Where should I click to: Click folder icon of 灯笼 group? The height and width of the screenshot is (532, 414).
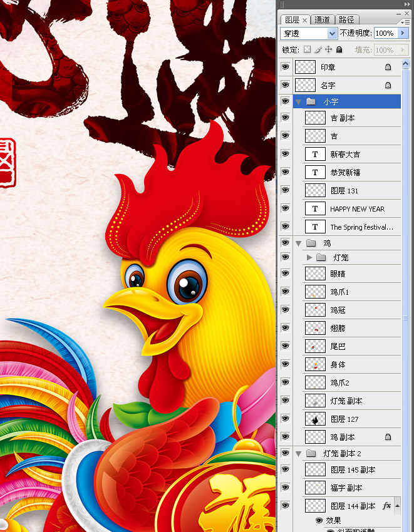[321, 257]
